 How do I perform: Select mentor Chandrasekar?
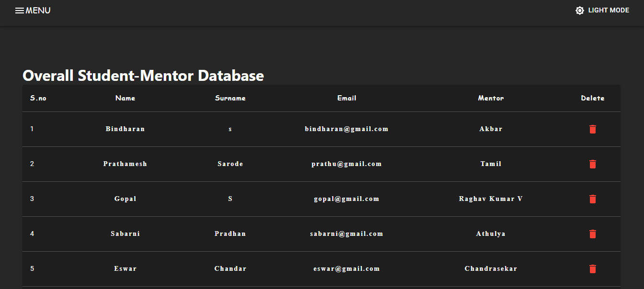[x=491, y=269]
